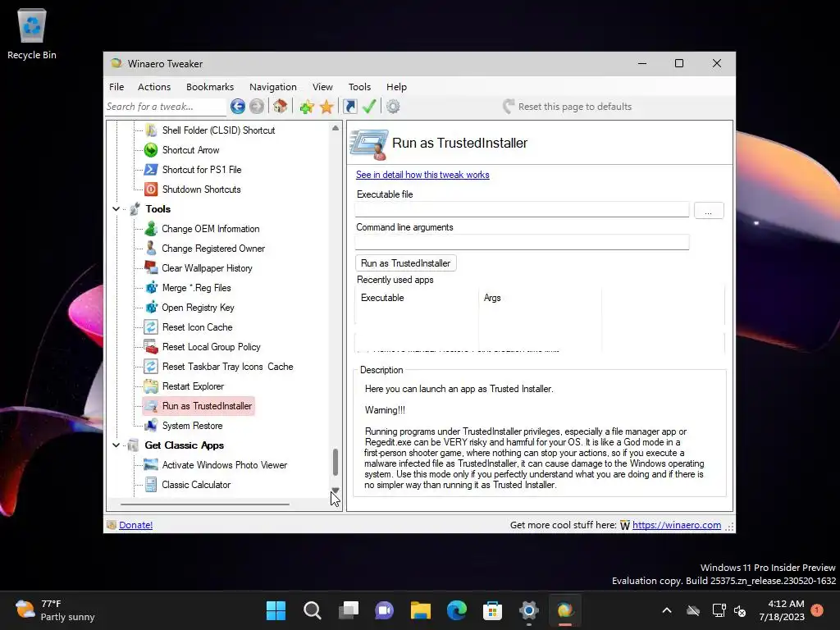Image resolution: width=840 pixels, height=630 pixels.
Task: Add bookmark with green star plus icon
Action: coord(307,107)
